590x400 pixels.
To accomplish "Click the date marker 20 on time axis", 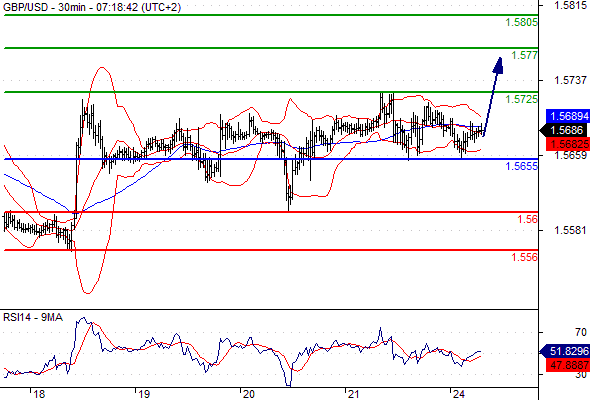I will (x=248, y=394).
